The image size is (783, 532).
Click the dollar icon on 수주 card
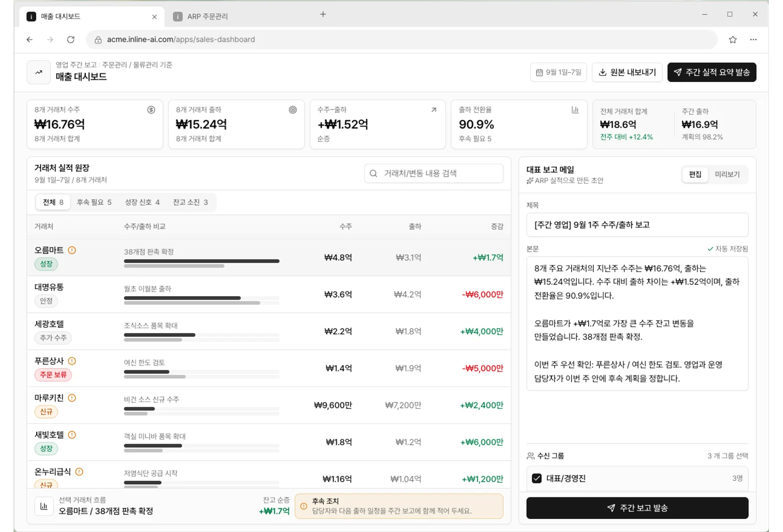[x=151, y=110]
